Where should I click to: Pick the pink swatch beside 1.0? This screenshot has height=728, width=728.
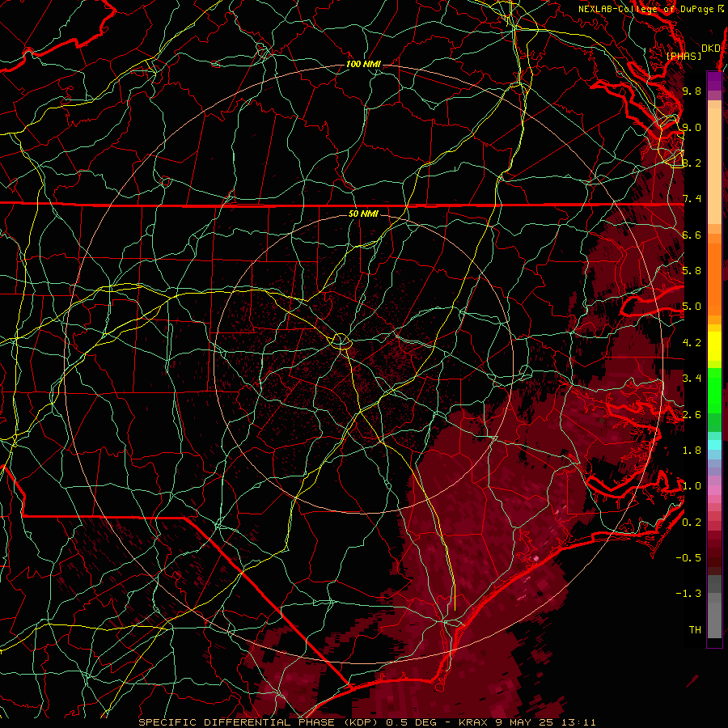coord(714,490)
